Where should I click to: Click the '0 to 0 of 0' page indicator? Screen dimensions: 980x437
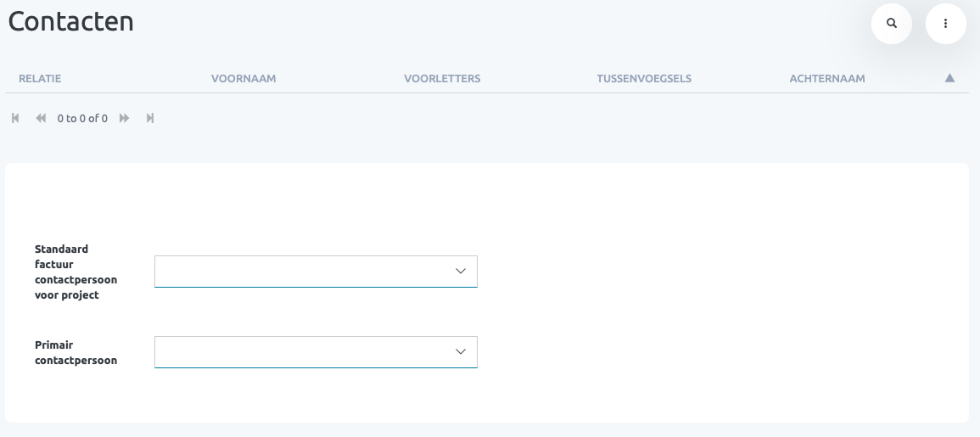point(82,119)
